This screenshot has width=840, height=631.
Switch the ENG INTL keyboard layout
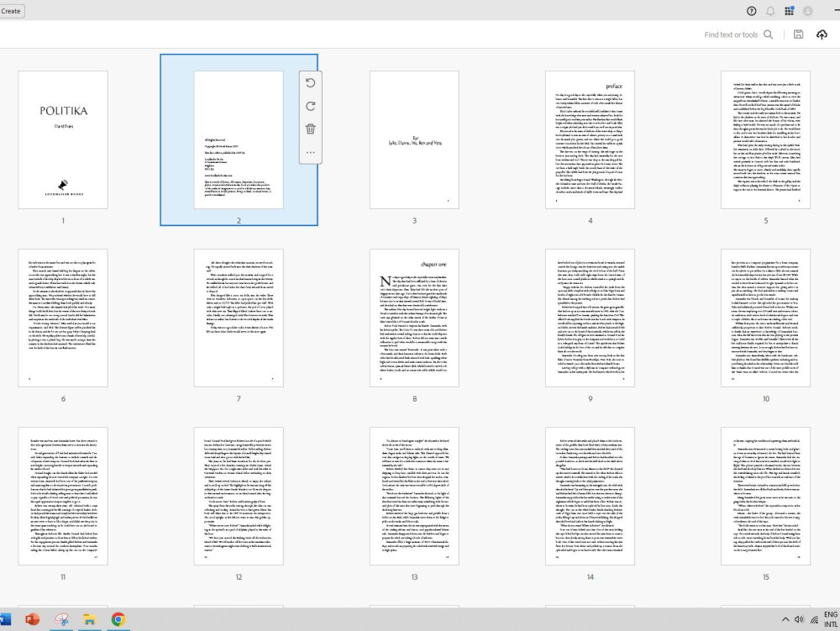click(830, 621)
